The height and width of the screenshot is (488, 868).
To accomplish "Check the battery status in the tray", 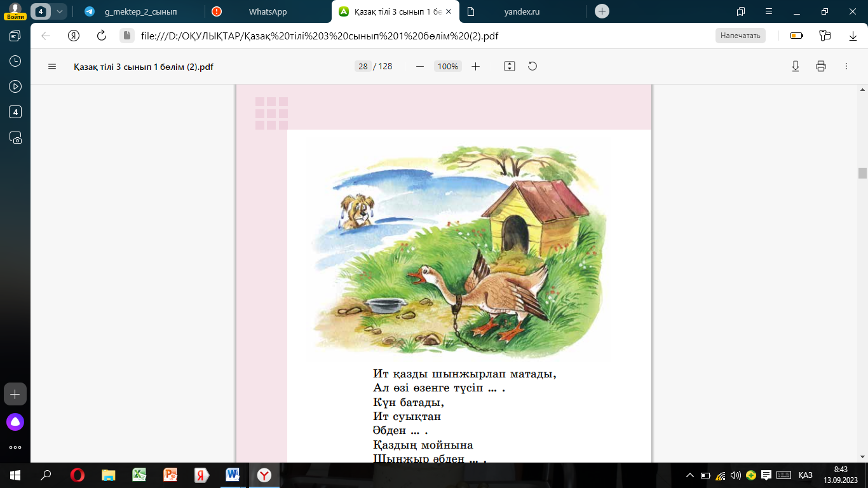I will [x=705, y=475].
